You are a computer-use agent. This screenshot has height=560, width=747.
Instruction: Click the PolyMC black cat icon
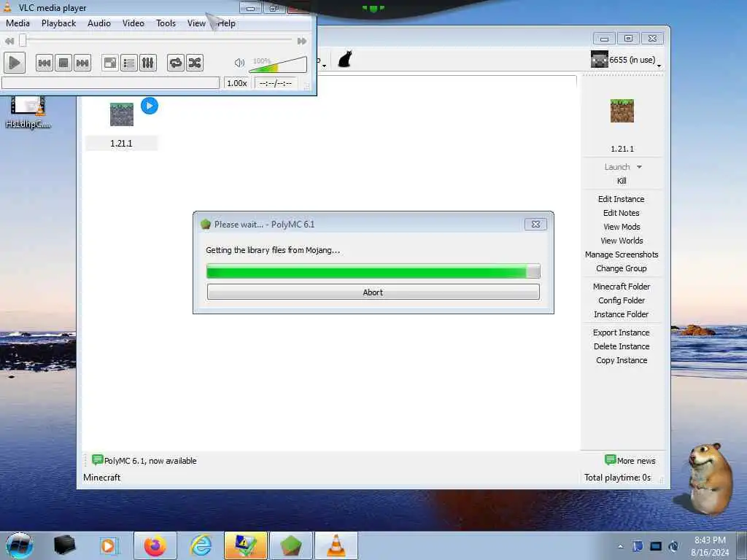345,60
